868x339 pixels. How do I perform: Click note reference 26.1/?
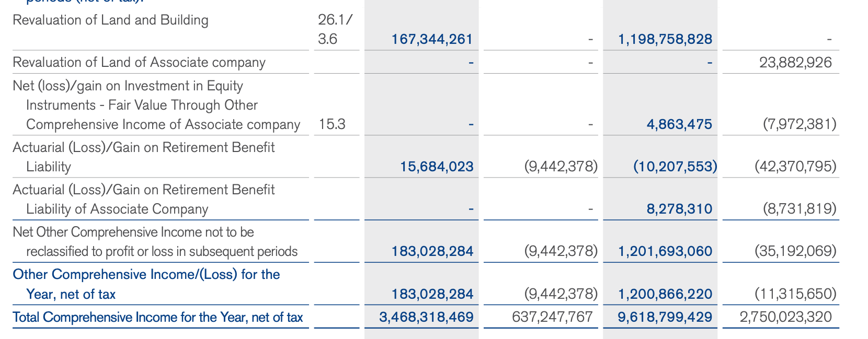click(335, 20)
